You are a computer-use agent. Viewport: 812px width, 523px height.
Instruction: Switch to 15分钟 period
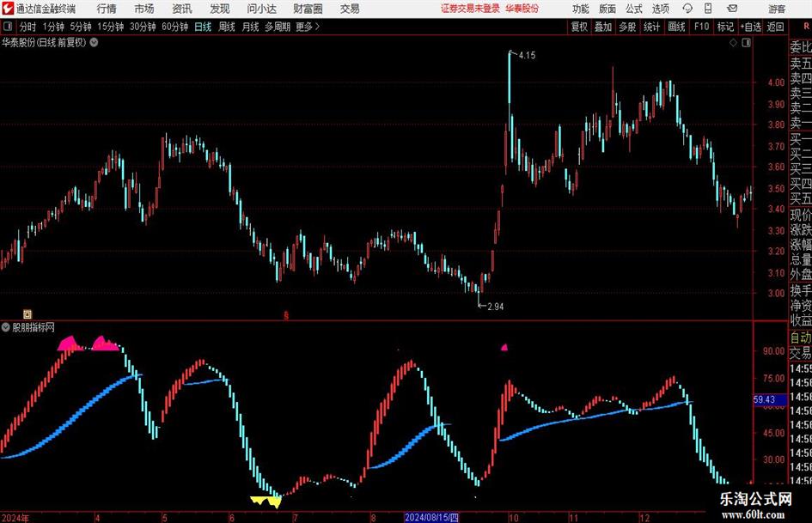tap(111, 27)
